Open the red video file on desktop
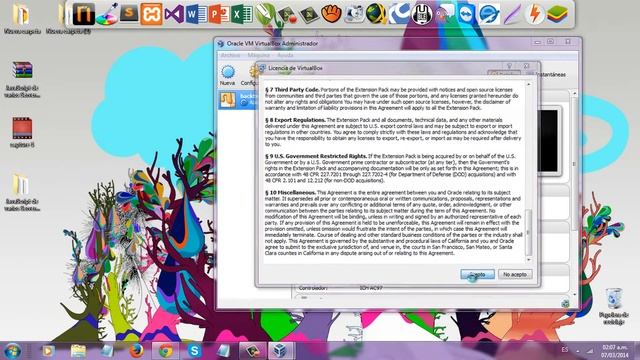Image resolution: width=640 pixels, height=360 pixels. [x=22, y=128]
